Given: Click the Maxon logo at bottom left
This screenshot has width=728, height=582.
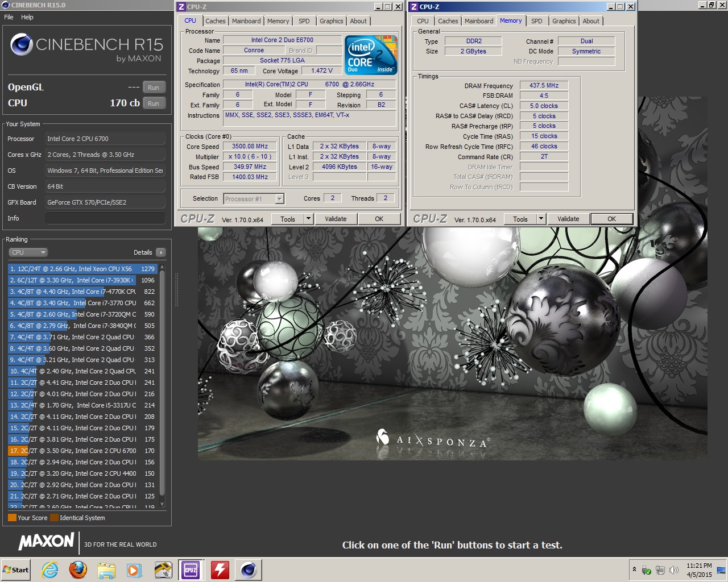Looking at the screenshot, I should 46,541.
